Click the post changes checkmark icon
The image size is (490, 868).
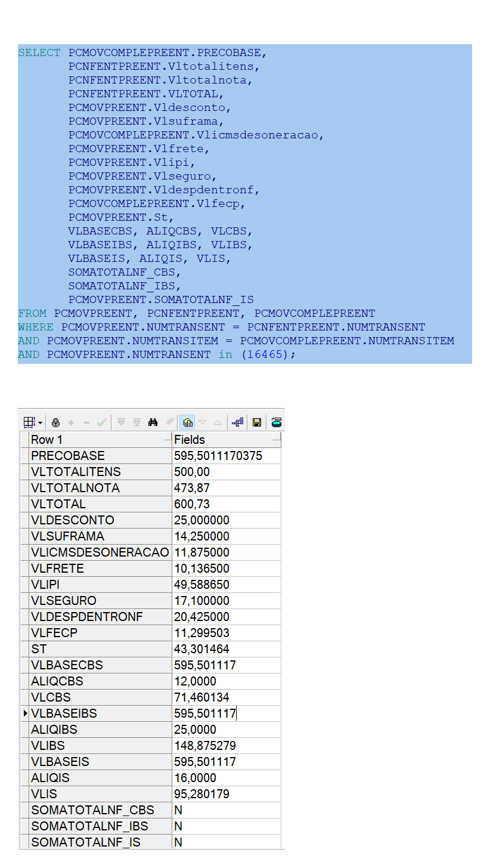102,422
